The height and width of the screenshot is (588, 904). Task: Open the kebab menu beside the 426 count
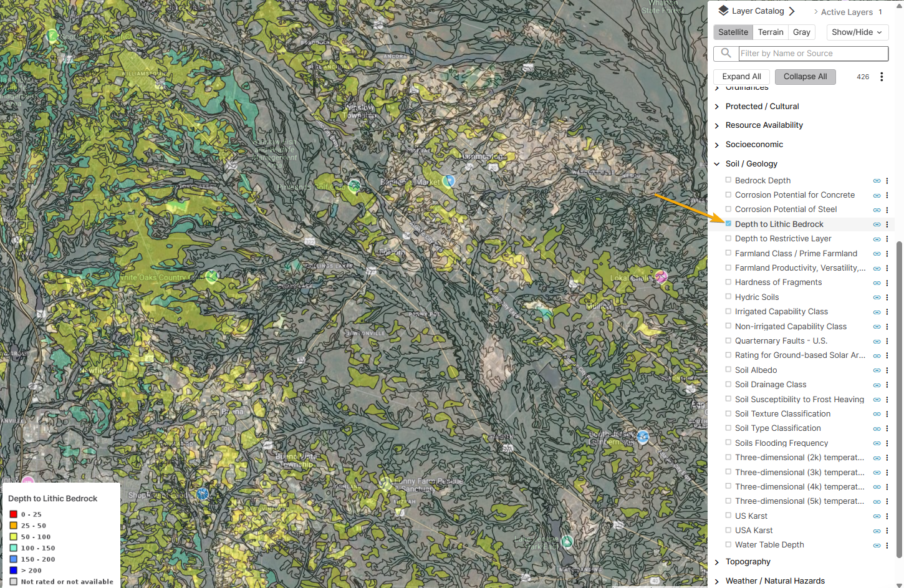882,76
